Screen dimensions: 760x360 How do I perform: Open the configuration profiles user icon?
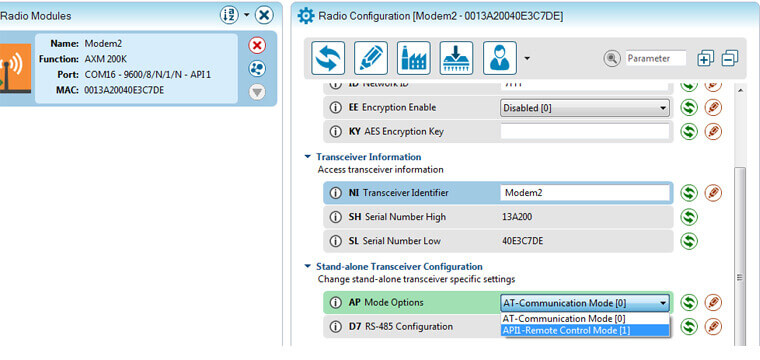point(500,58)
